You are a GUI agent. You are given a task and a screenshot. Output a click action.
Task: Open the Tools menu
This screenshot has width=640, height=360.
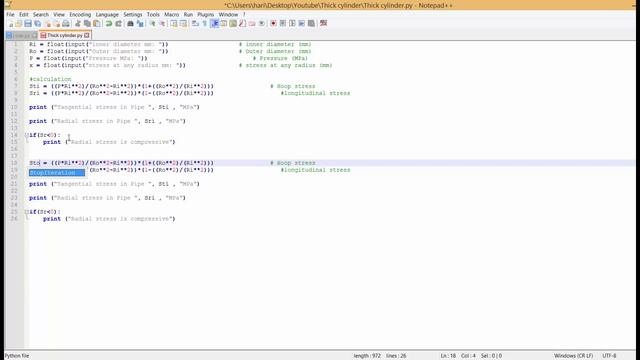pyautogui.click(x=153, y=15)
